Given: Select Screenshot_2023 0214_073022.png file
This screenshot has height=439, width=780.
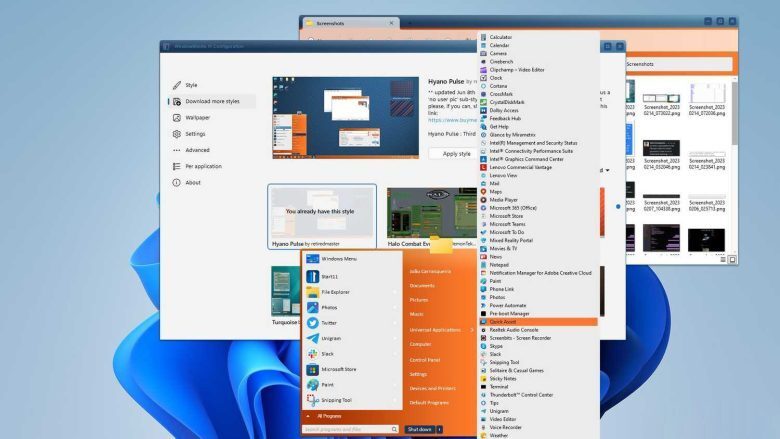Looking at the screenshot, I should pos(661,104).
